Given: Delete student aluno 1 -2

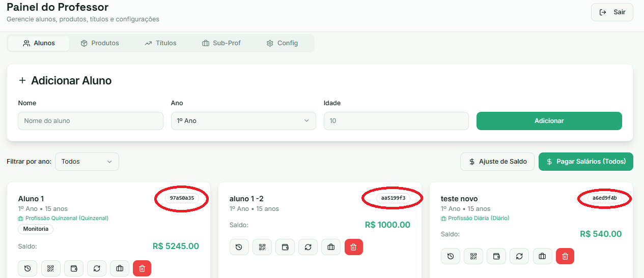Looking at the screenshot, I should [354, 247].
